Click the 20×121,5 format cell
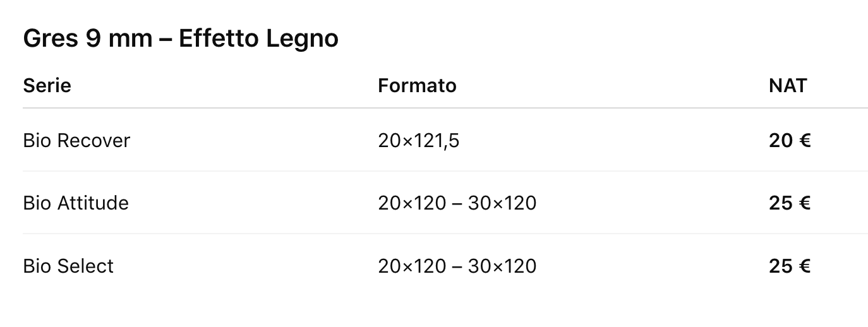 419,140
